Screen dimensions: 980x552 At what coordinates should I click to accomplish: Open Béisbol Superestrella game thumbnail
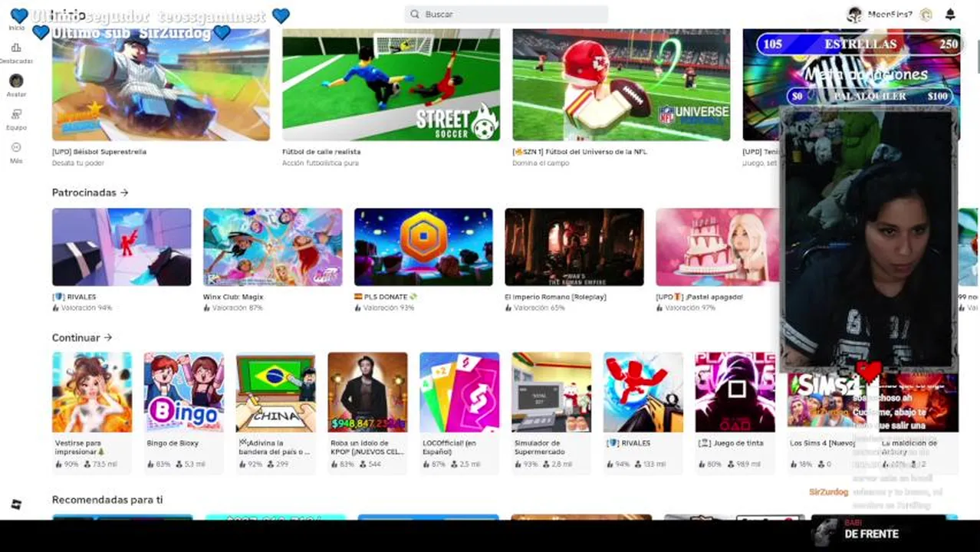click(161, 85)
